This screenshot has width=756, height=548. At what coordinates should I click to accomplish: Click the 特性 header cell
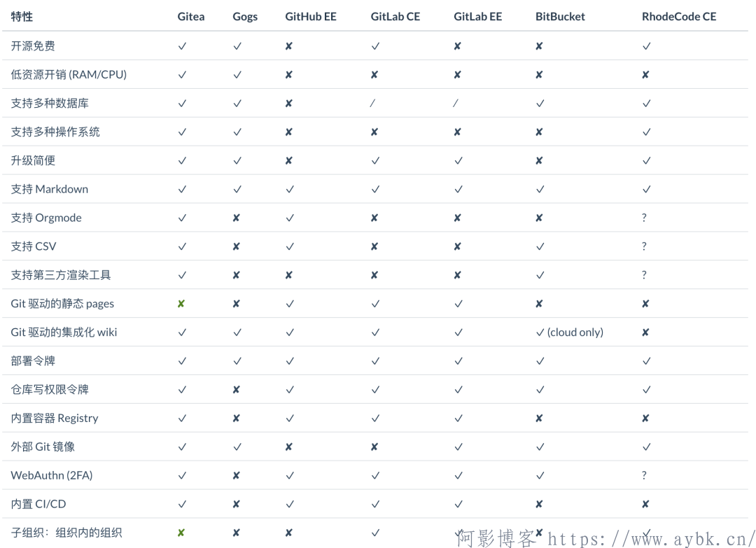point(22,16)
